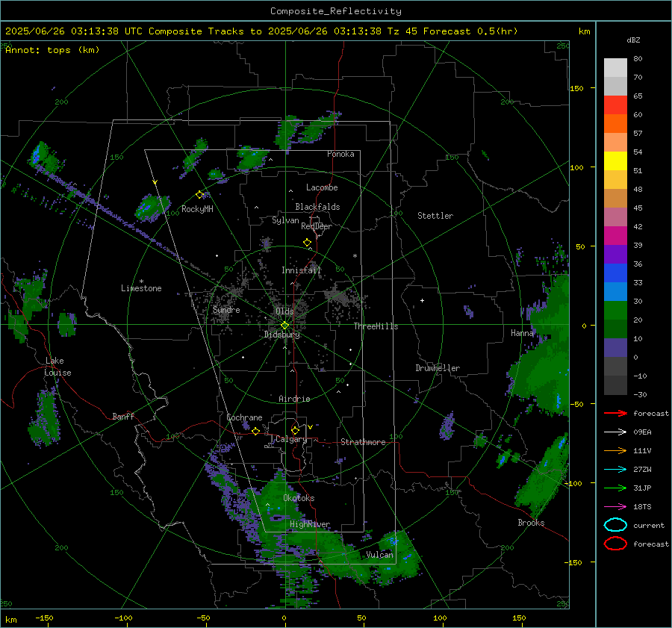Screen dimensions: 672x628
Task: Click the white 09EA track arrow
Action: [x=615, y=432]
